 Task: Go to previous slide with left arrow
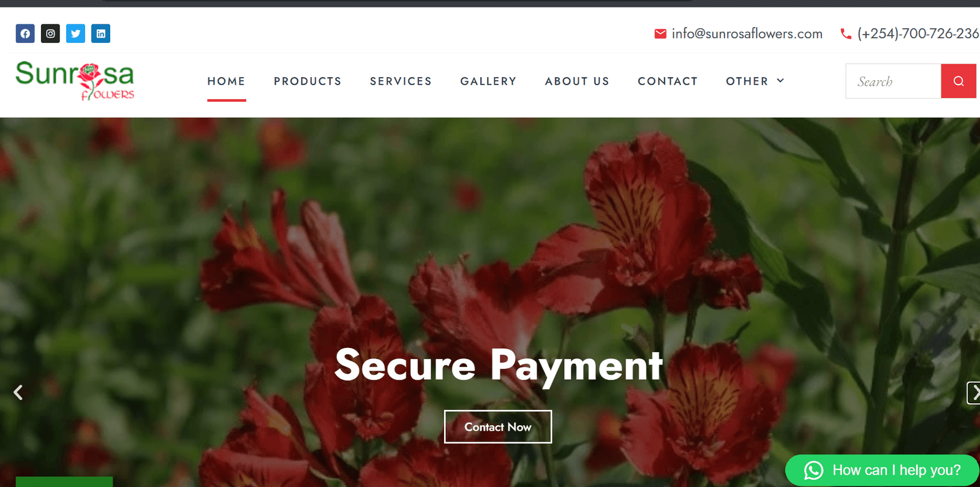tap(18, 392)
